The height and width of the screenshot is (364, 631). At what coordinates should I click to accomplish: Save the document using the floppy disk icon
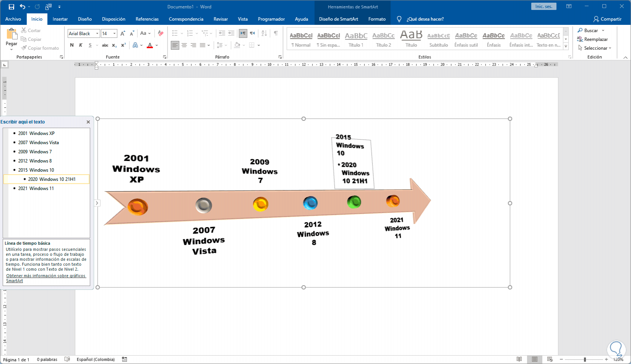click(x=11, y=7)
